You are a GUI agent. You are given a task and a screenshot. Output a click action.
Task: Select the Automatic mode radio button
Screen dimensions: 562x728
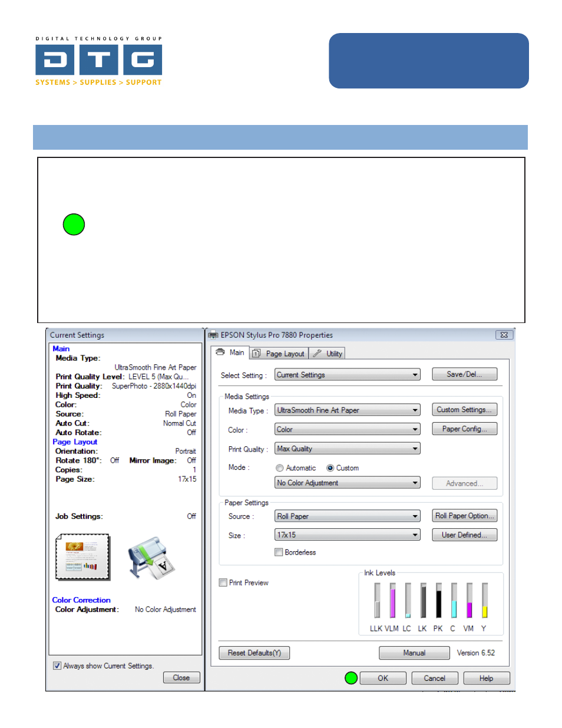[280, 468]
